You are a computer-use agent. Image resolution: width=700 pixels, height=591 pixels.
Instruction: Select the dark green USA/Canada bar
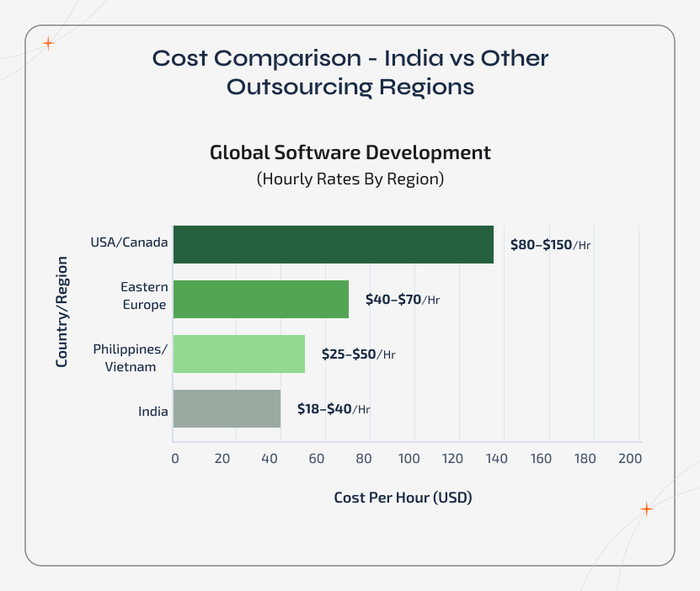[x=333, y=244]
